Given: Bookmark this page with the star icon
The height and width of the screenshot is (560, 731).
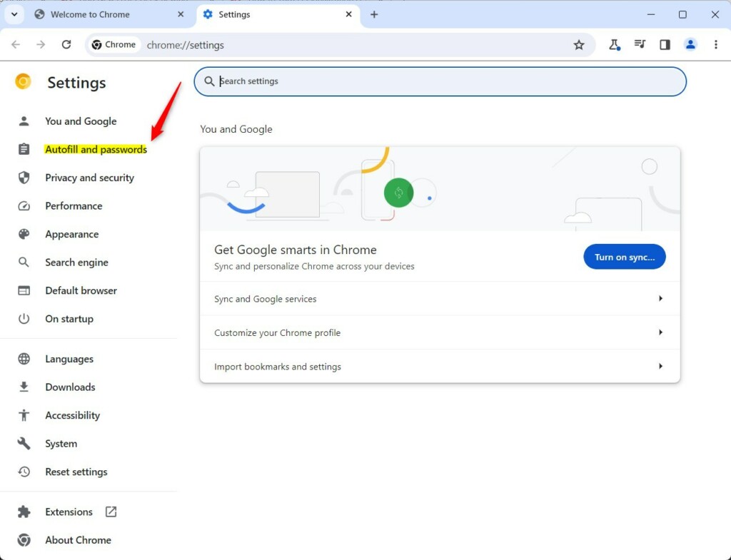Looking at the screenshot, I should click(579, 44).
